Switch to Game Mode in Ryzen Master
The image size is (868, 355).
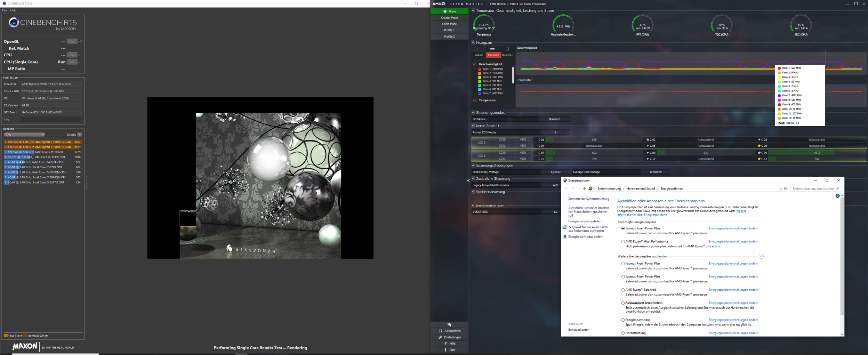pyautogui.click(x=449, y=24)
